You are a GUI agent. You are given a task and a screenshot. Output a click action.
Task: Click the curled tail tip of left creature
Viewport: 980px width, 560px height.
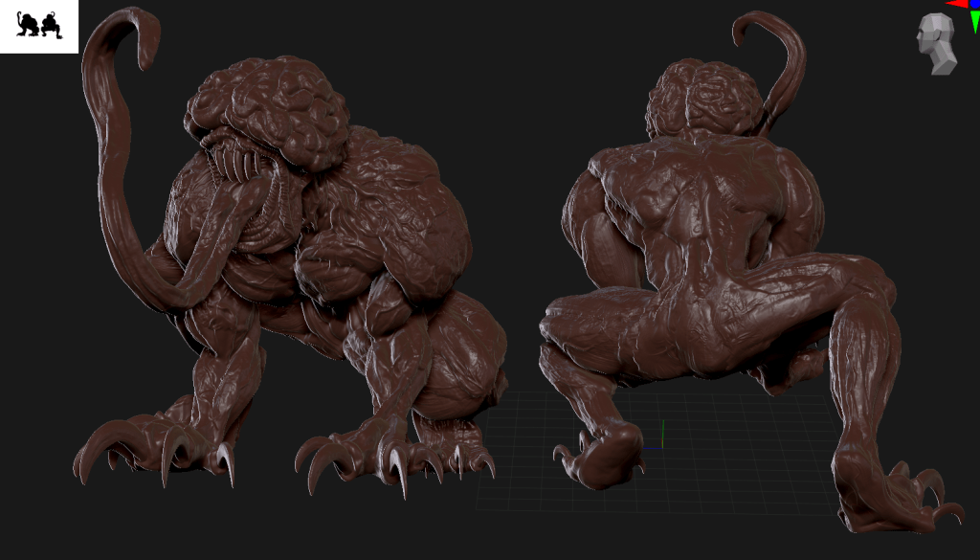(144, 43)
